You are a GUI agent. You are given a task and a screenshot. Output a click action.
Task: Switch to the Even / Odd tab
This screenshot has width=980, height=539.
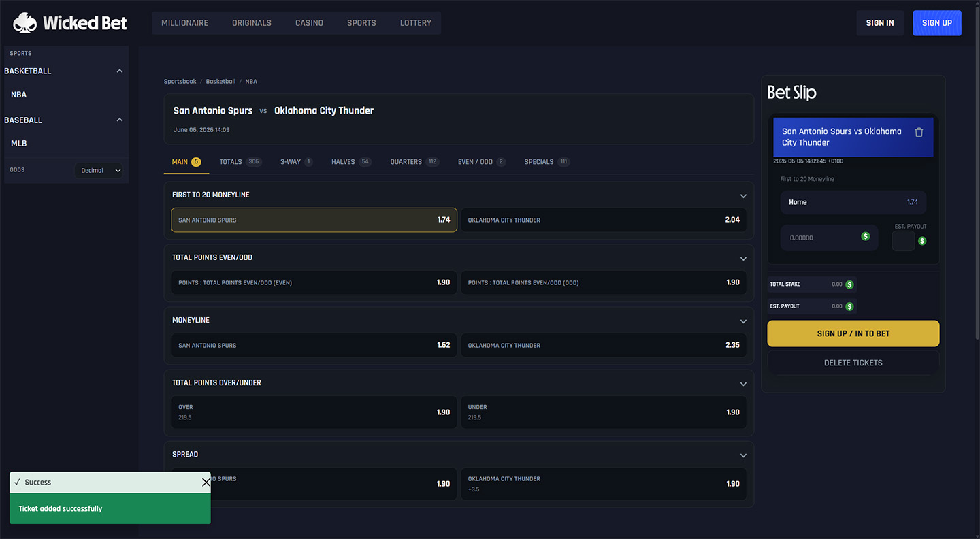482,162
